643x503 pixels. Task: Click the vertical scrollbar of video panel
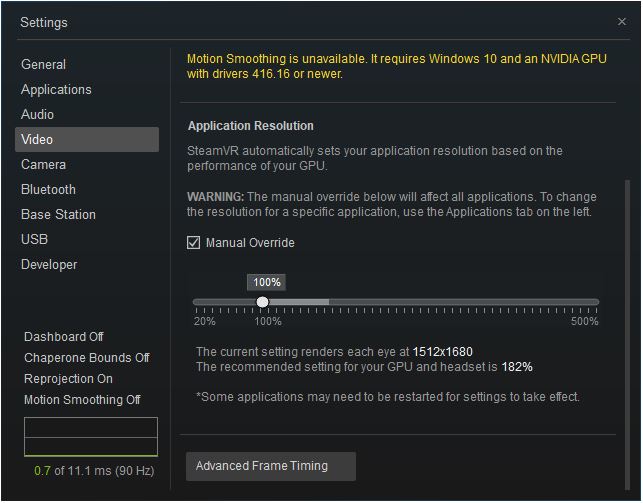(x=627, y=334)
